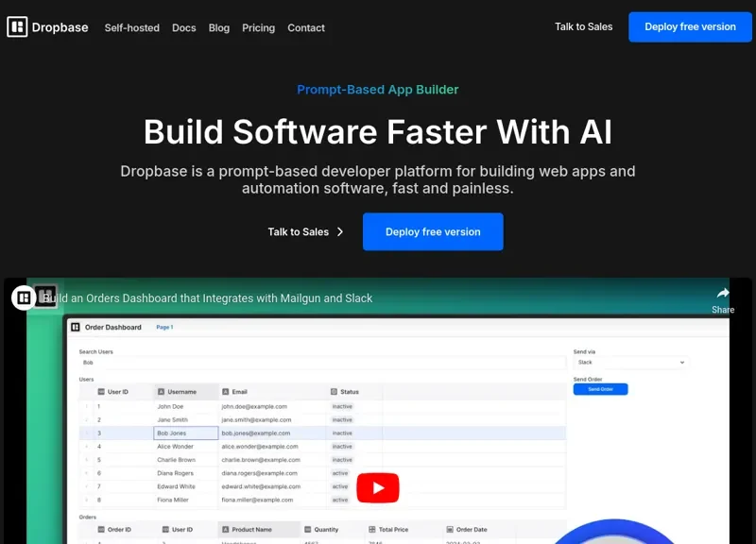Open the Pricing page
The height and width of the screenshot is (544, 756).
tap(258, 28)
